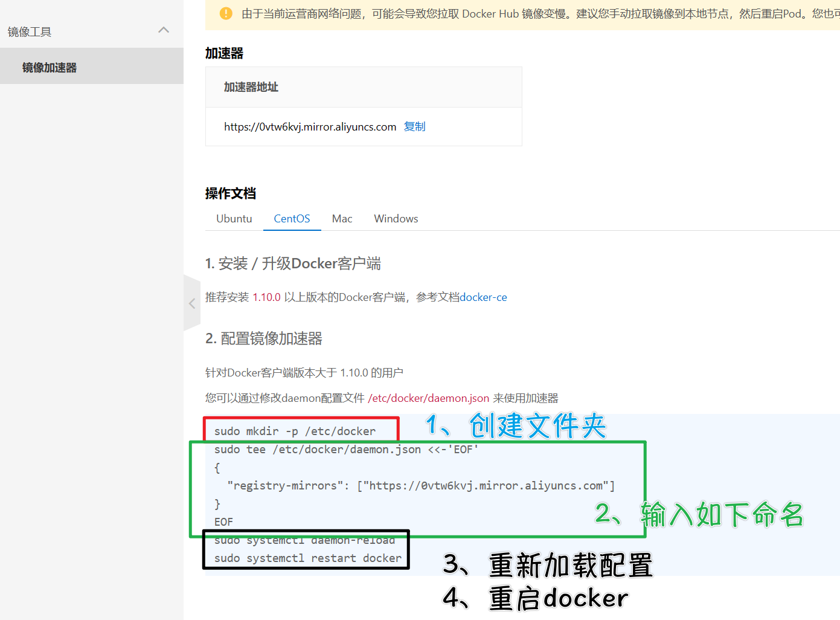Collapse the sidebar using the left arrow handle
The image size is (840, 620).
tap(192, 303)
